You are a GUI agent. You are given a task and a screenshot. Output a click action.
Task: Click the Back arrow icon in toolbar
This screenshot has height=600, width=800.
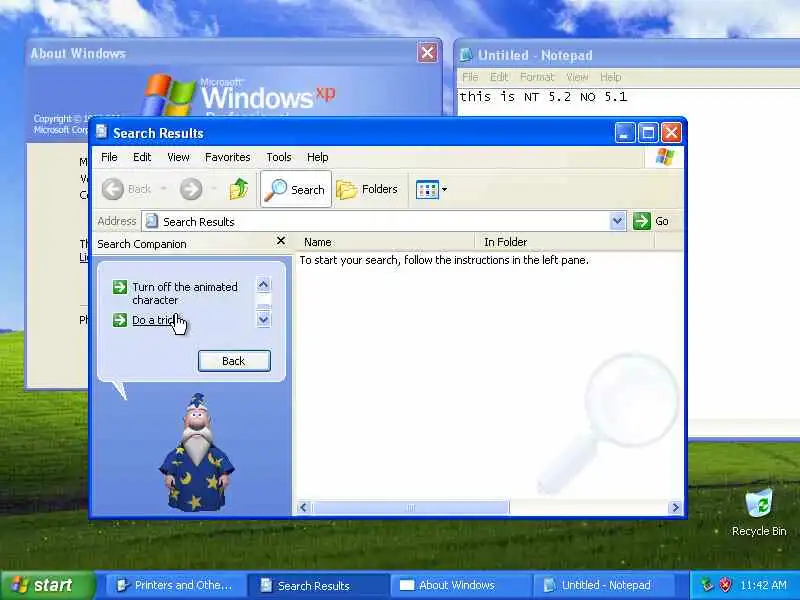[x=113, y=189]
